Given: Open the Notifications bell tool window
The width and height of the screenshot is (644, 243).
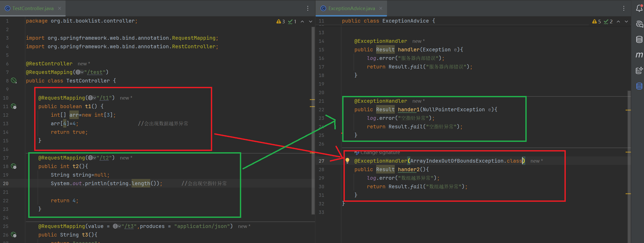Looking at the screenshot, I should coord(639,8).
